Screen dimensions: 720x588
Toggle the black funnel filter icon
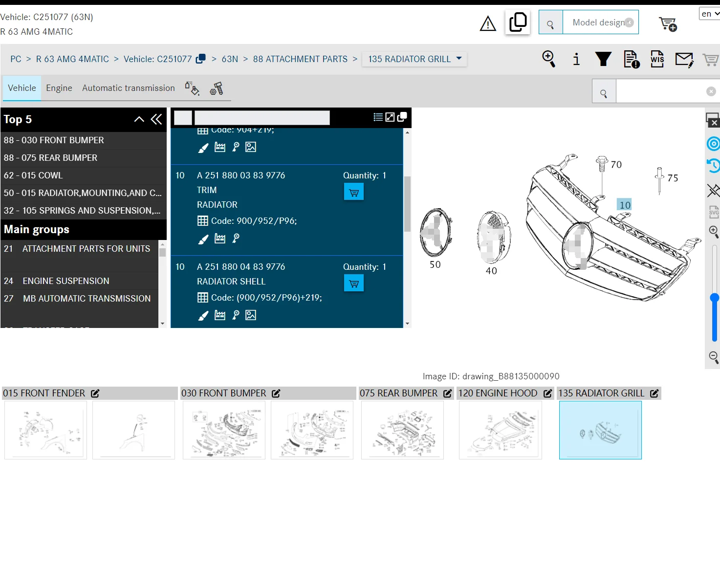click(x=603, y=59)
